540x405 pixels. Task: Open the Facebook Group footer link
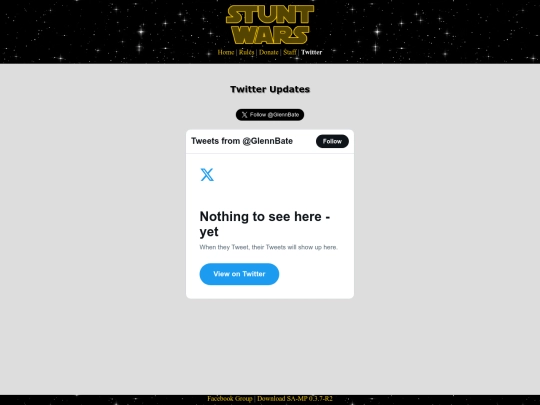(x=230, y=398)
